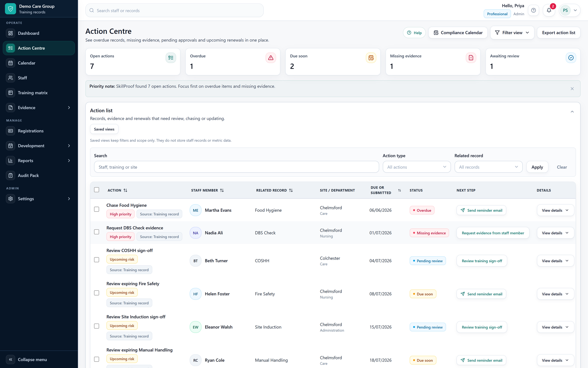The height and width of the screenshot is (368, 588).
Task: Expand View details for Beth Turner
Action: tap(555, 261)
